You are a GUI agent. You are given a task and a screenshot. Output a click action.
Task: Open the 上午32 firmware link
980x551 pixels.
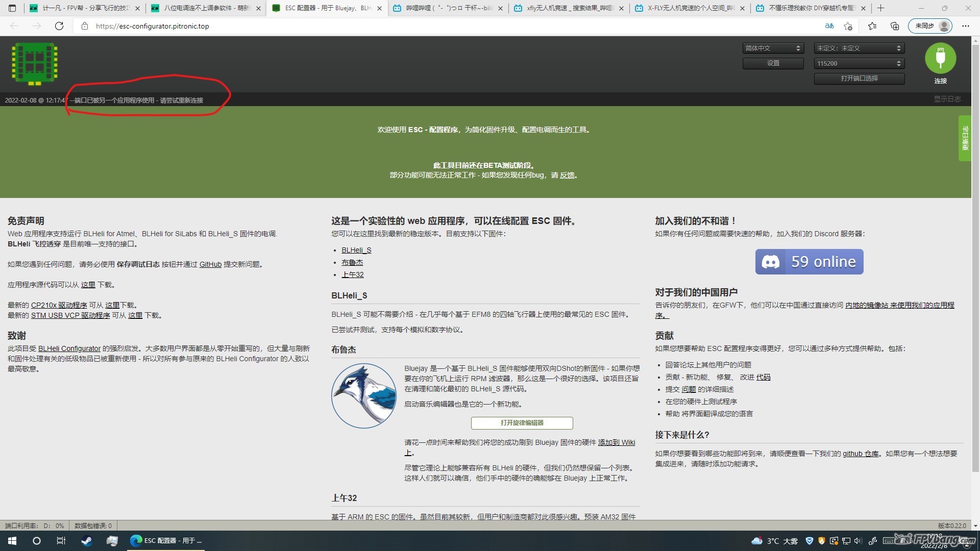[353, 274]
